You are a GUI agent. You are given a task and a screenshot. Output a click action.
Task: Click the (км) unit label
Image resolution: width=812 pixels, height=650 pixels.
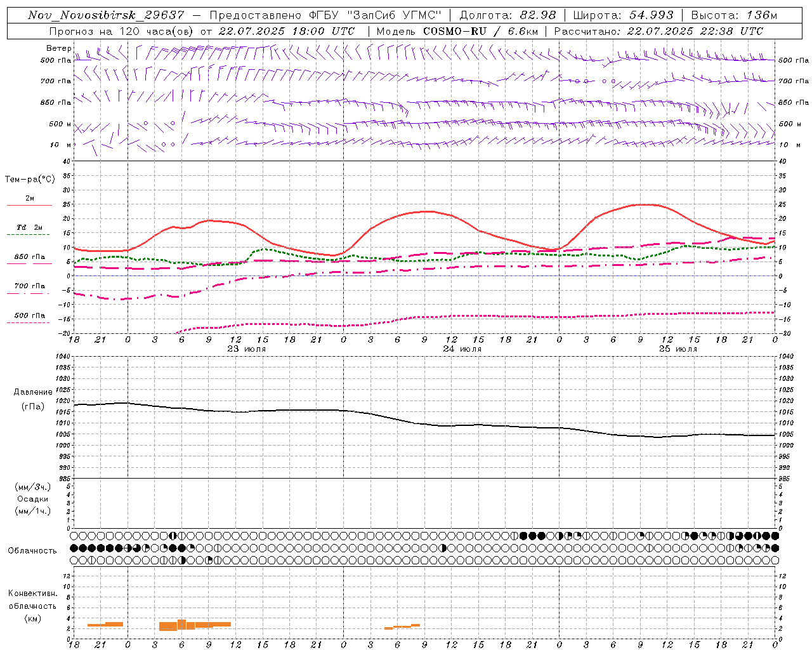pyautogui.click(x=33, y=618)
